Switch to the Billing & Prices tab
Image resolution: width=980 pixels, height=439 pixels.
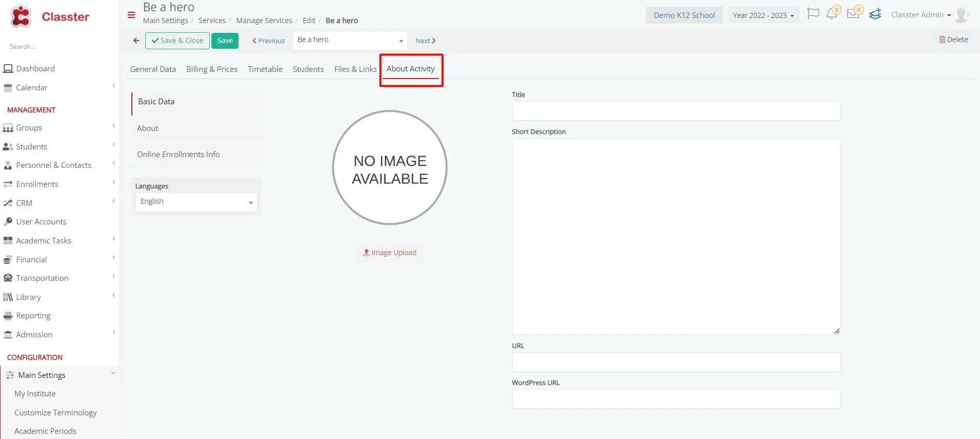[x=211, y=69]
